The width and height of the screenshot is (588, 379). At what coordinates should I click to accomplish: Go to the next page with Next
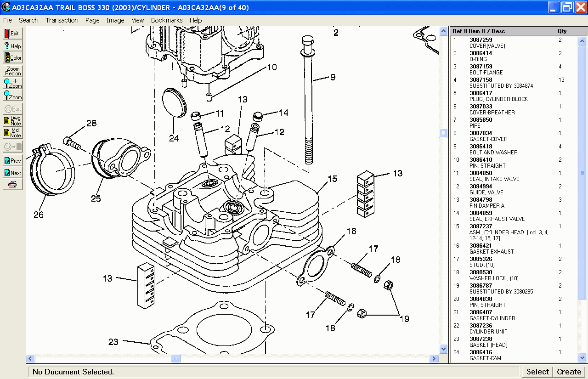(x=12, y=173)
